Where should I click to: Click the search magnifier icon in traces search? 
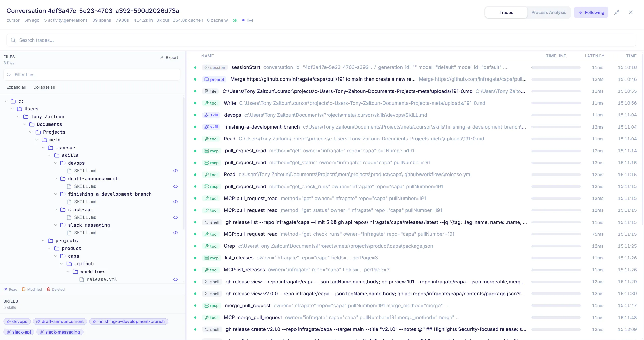(13, 40)
